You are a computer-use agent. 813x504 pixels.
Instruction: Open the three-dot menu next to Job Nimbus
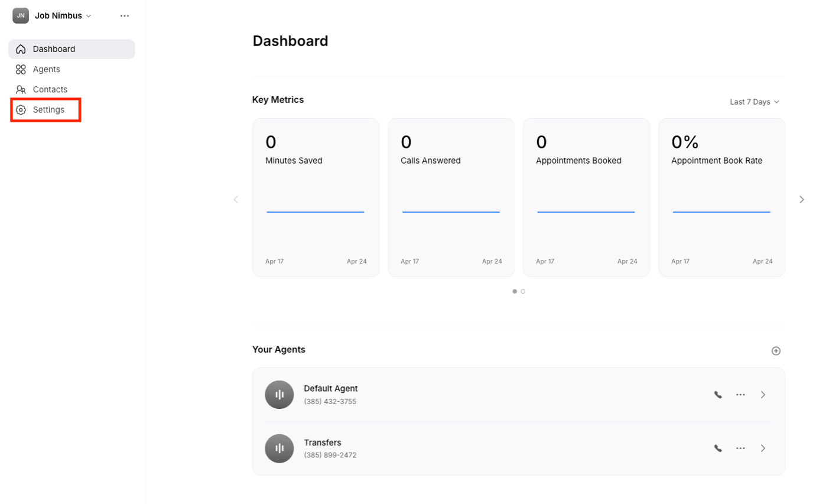click(124, 15)
